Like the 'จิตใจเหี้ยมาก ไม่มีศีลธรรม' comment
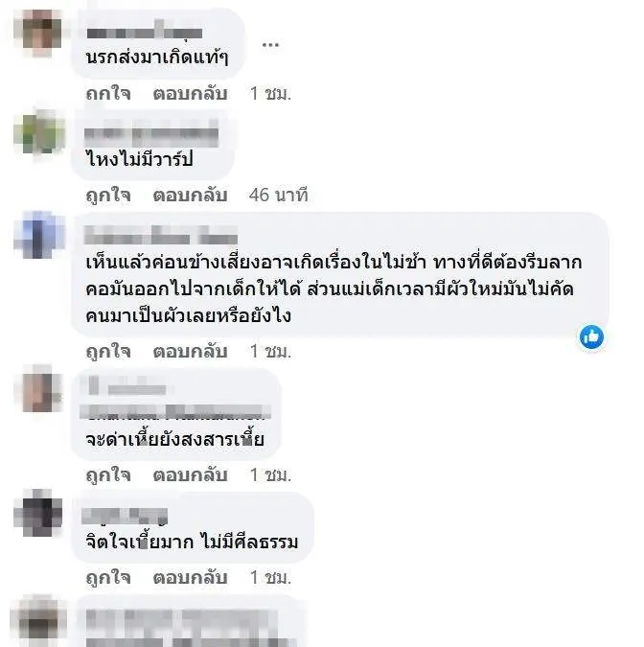The width and height of the screenshot is (644, 647). click(108, 577)
